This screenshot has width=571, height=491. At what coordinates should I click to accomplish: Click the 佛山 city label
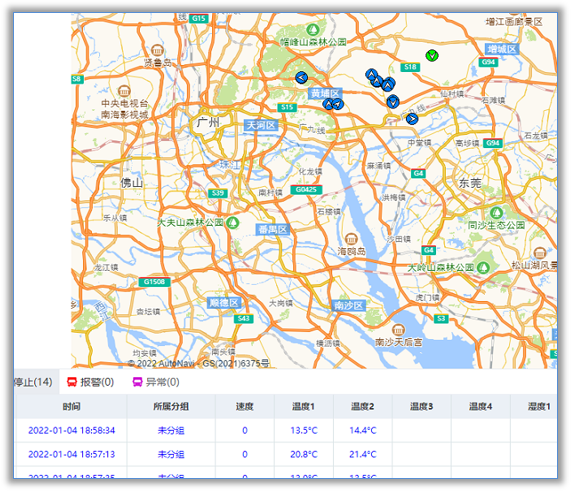131,182
